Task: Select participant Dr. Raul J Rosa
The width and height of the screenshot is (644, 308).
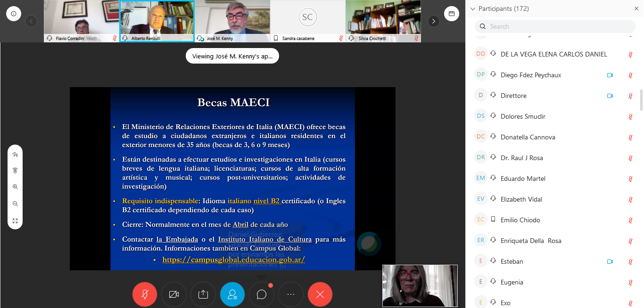Action: pos(555,158)
